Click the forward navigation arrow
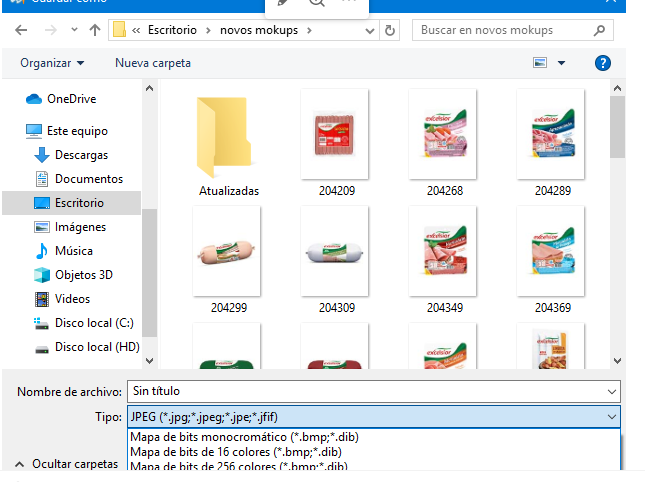This screenshot has height=482, width=645. point(50,30)
